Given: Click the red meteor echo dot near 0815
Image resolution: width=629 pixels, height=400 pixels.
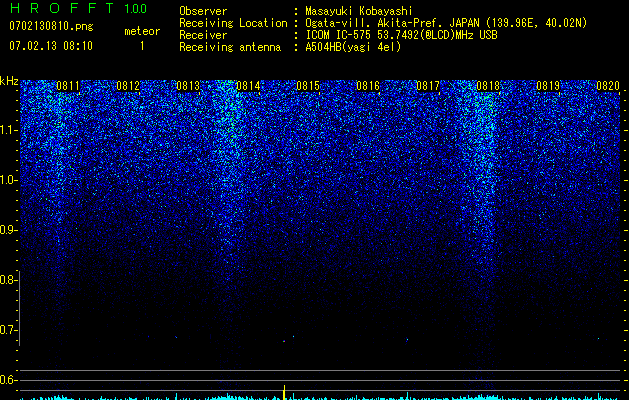Looking at the screenshot, I should pos(284,341).
